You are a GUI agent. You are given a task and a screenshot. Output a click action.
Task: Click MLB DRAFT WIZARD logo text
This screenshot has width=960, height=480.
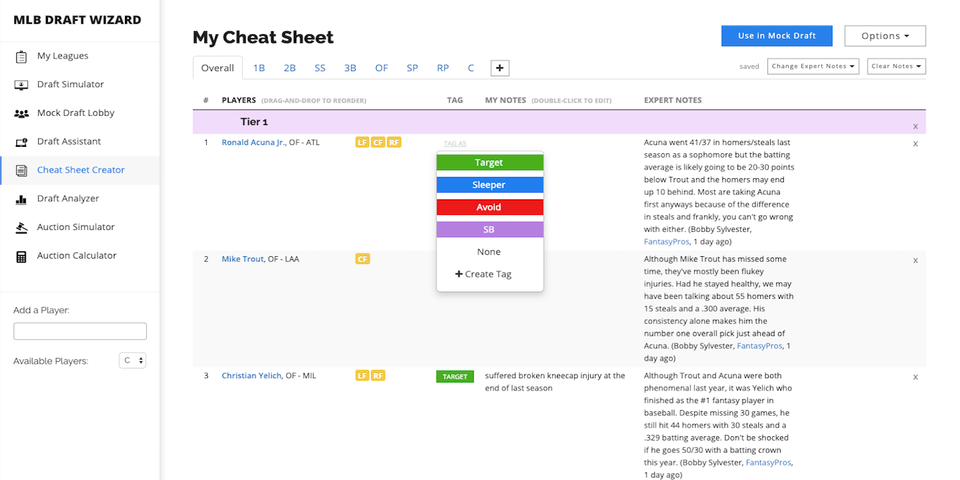click(77, 20)
